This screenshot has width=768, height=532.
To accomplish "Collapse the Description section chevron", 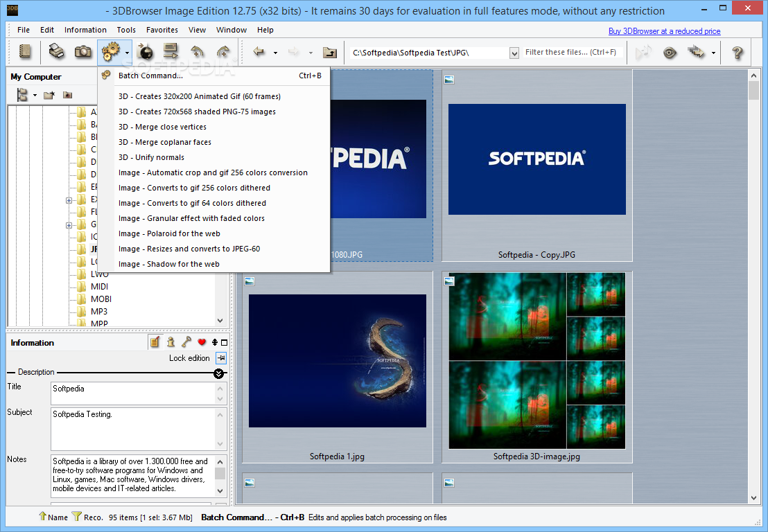I will 219,373.
